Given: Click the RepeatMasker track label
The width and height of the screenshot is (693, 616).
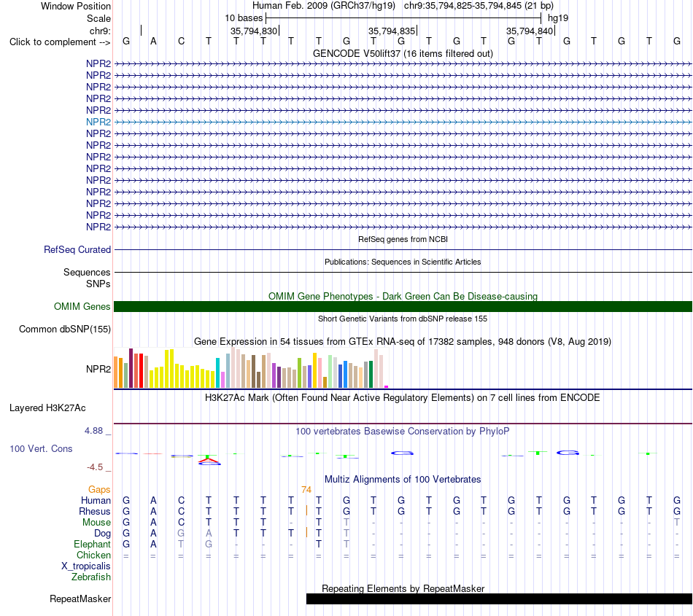Looking at the screenshot, I should 80,599.
